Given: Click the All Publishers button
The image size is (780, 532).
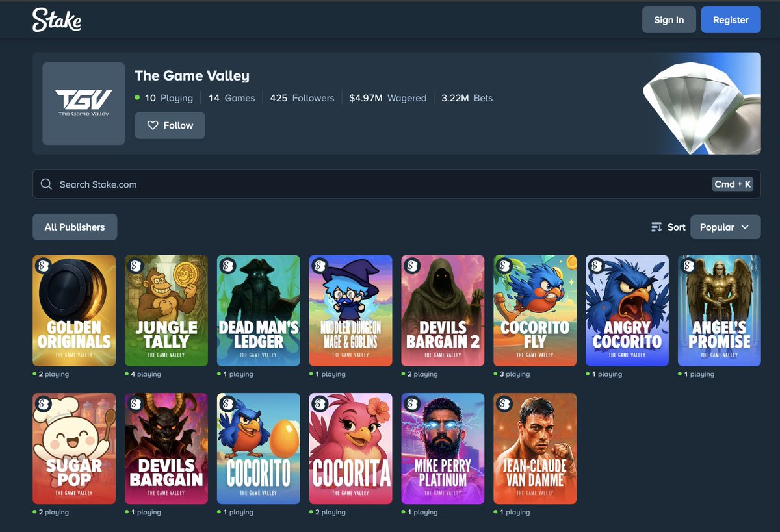Looking at the screenshot, I should tap(75, 227).
